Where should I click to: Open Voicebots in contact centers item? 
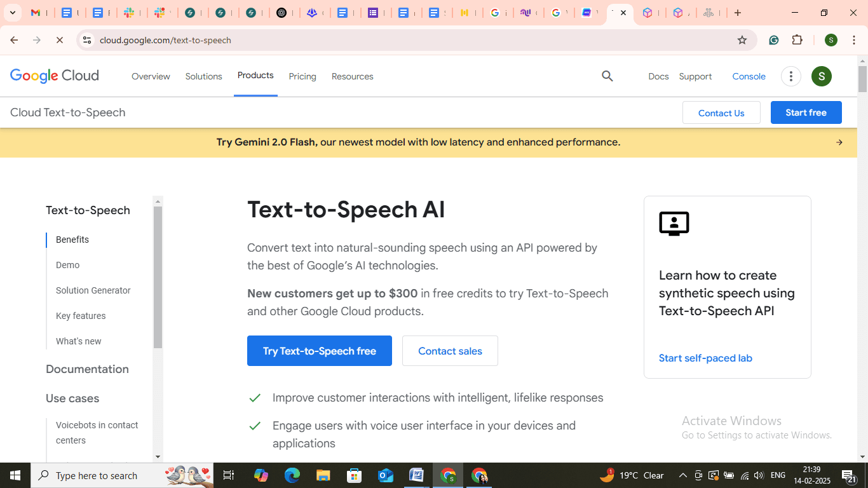pyautogui.click(x=97, y=433)
